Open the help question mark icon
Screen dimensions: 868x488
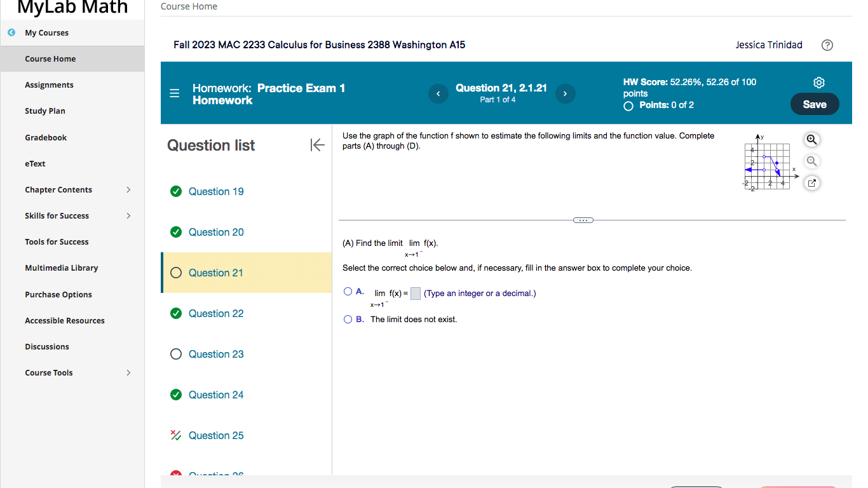[x=827, y=45]
